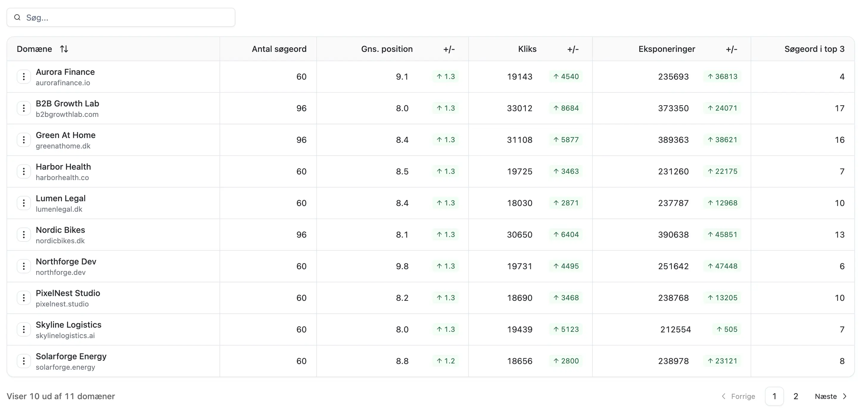Viewport: 868px width, 415px height.
Task: Expand the actions menu for Solarforge Energy
Action: (x=24, y=361)
